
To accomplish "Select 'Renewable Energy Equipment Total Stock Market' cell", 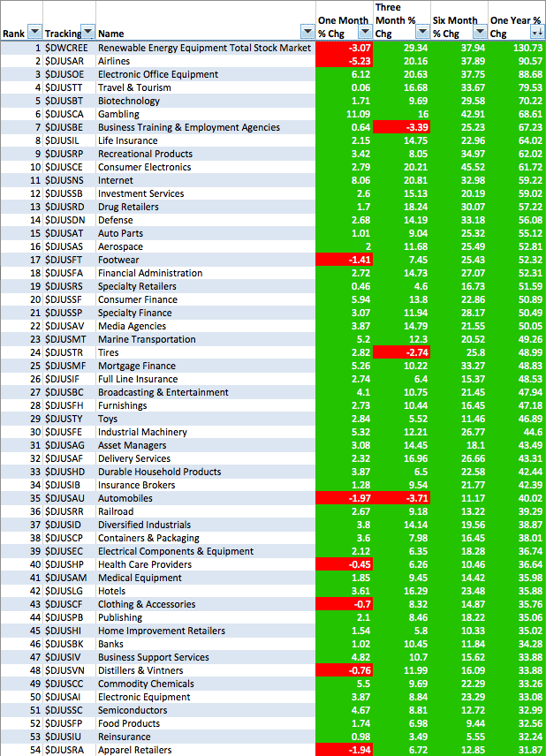I will pos(206,48).
